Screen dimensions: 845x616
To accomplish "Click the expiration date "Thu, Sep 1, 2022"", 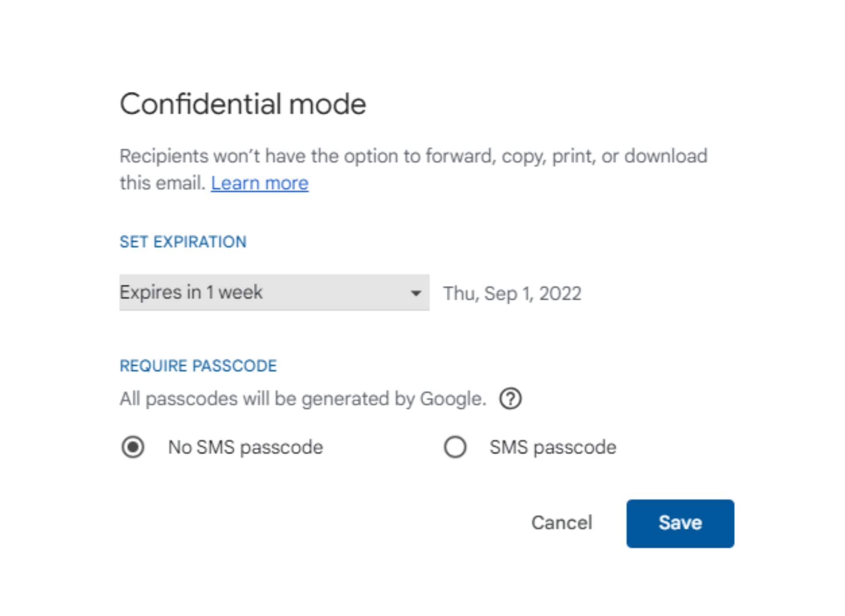I will tap(512, 293).
